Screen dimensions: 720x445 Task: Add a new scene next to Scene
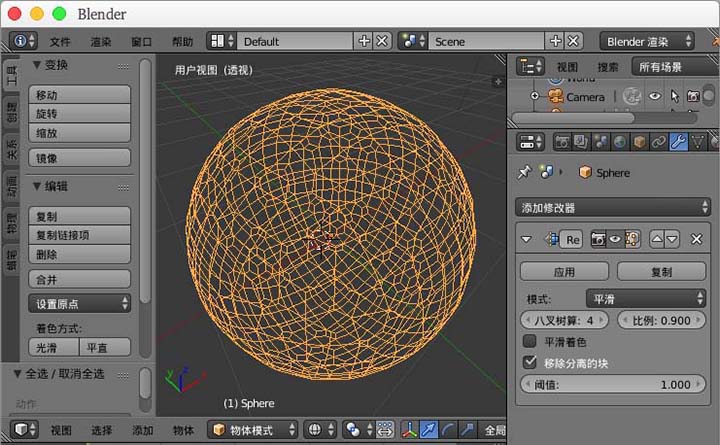pos(555,41)
